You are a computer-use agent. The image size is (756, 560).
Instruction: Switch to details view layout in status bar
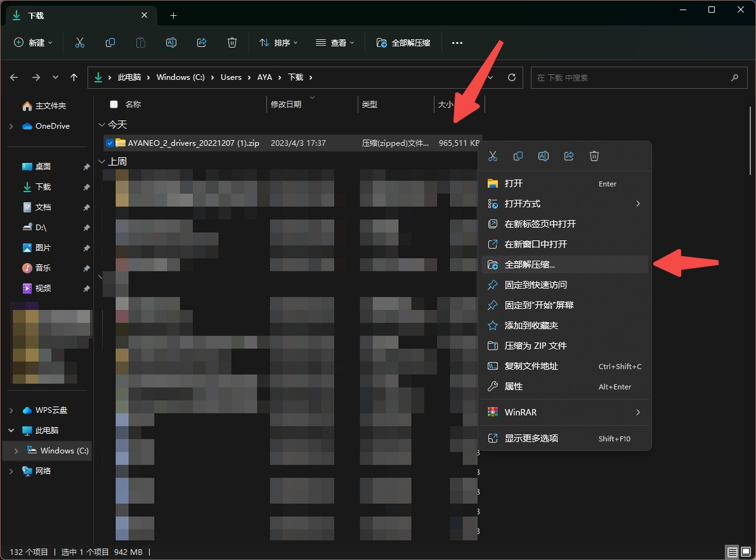coord(732,552)
